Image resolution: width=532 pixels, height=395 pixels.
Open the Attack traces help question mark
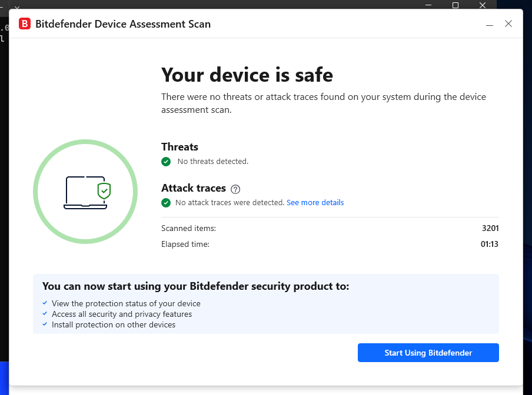pyautogui.click(x=235, y=189)
